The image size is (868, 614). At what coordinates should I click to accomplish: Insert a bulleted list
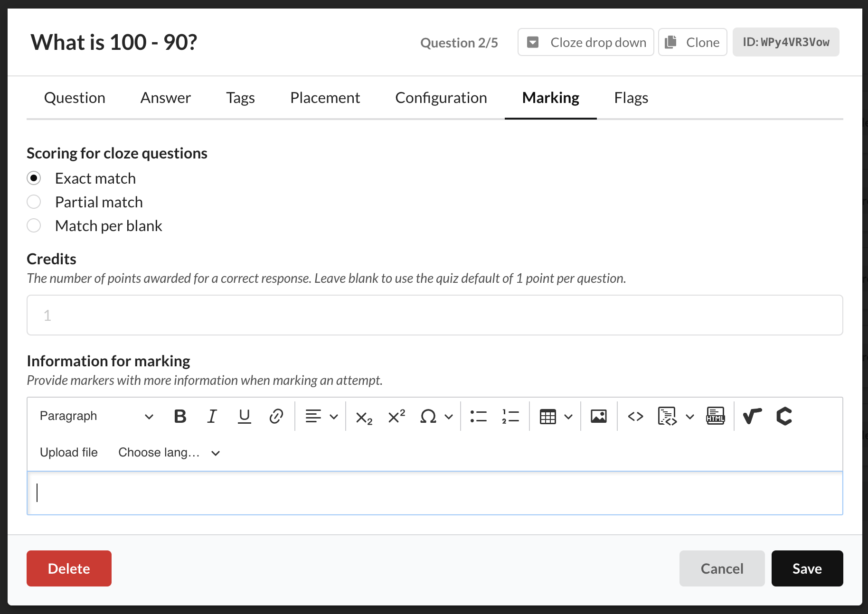click(478, 417)
